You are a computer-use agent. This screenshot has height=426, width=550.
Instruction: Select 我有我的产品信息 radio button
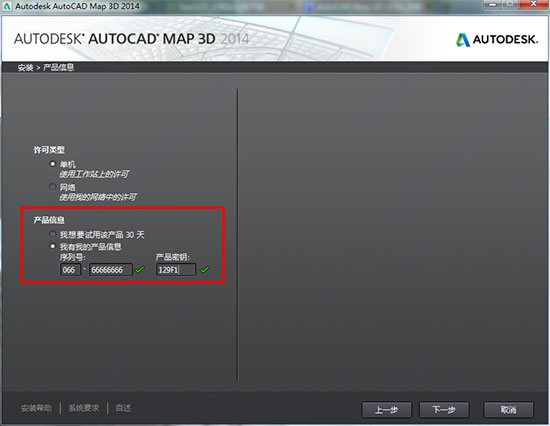click(x=53, y=246)
